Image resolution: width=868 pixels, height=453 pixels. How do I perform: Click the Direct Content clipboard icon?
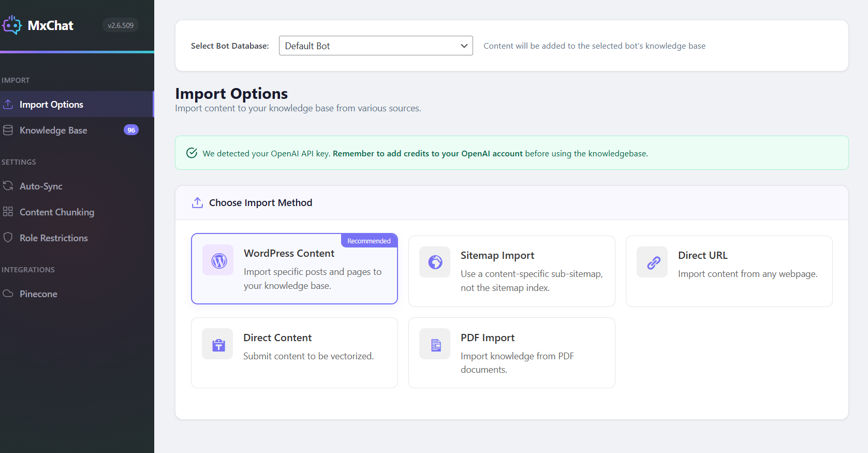click(x=218, y=345)
